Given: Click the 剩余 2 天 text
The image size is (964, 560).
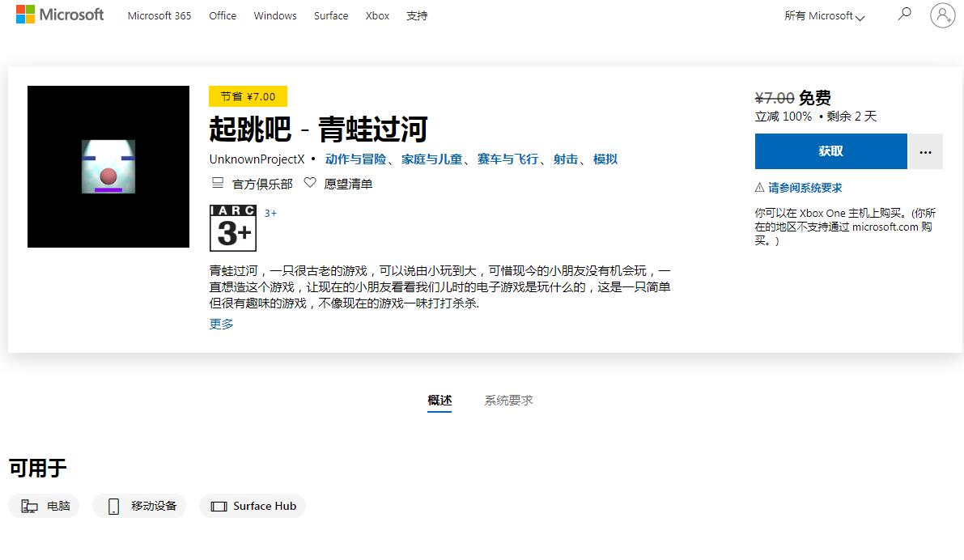Looking at the screenshot, I should [851, 117].
